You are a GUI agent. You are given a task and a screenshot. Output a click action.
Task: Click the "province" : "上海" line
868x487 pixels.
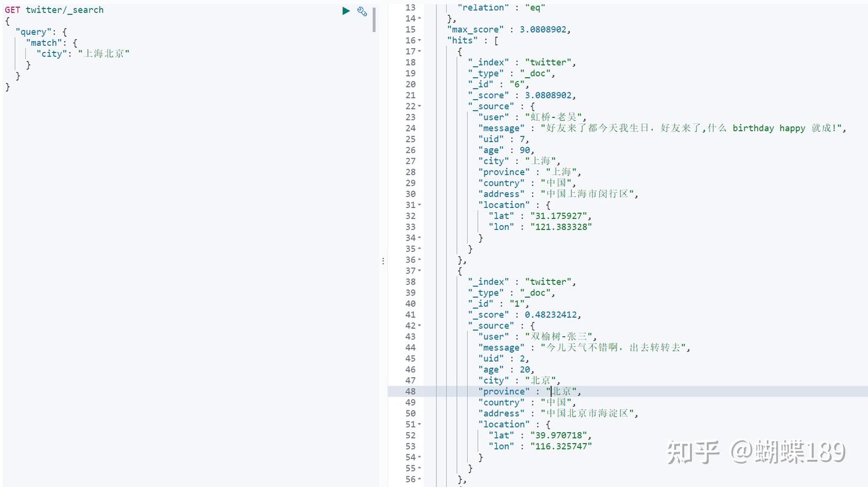point(530,172)
